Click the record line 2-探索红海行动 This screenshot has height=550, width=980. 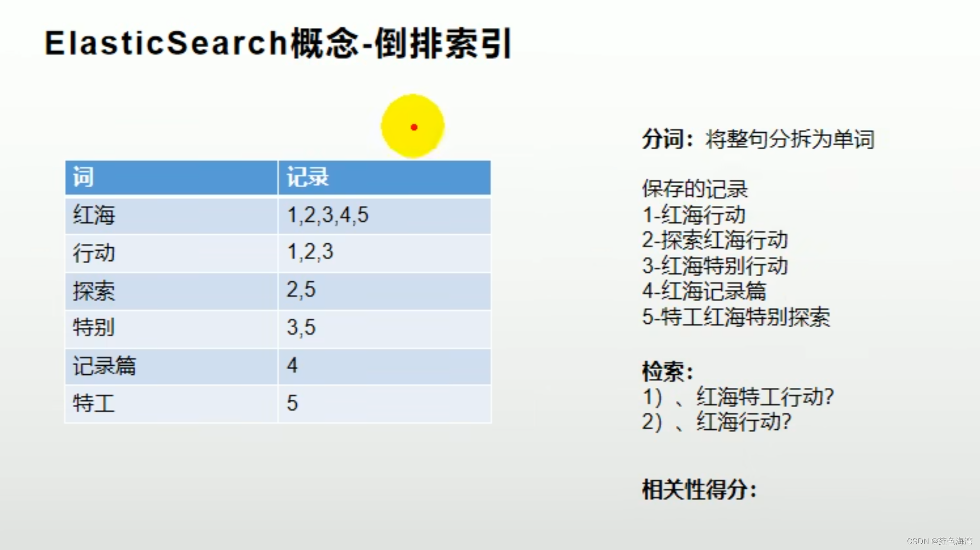(715, 240)
